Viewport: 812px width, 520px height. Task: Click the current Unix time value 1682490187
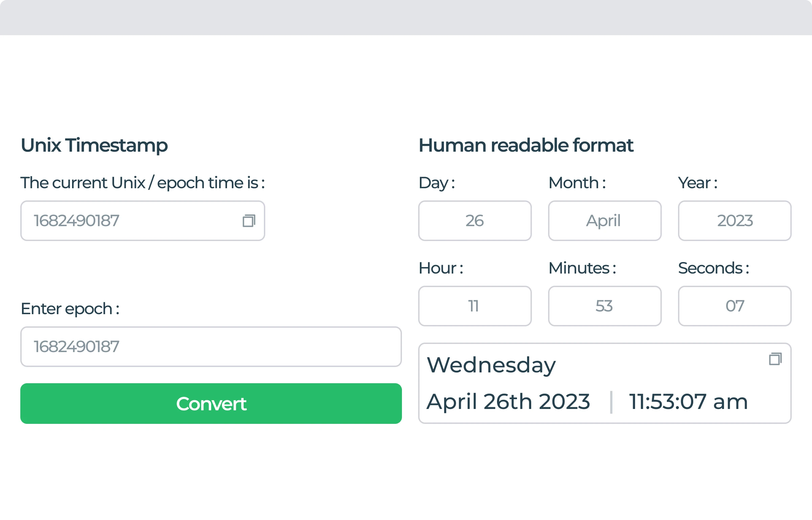(x=77, y=221)
